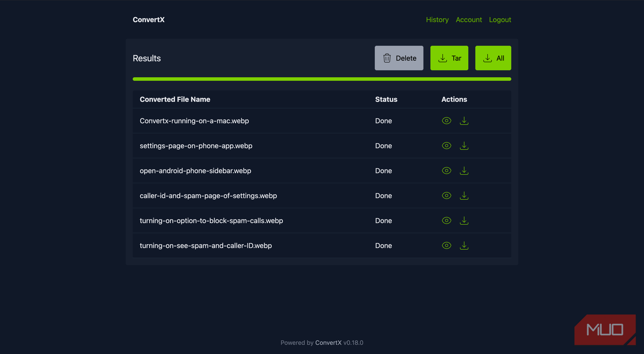Download turning-on-see-spam-and-caller-ID.webp
644x354 pixels.
click(x=464, y=246)
